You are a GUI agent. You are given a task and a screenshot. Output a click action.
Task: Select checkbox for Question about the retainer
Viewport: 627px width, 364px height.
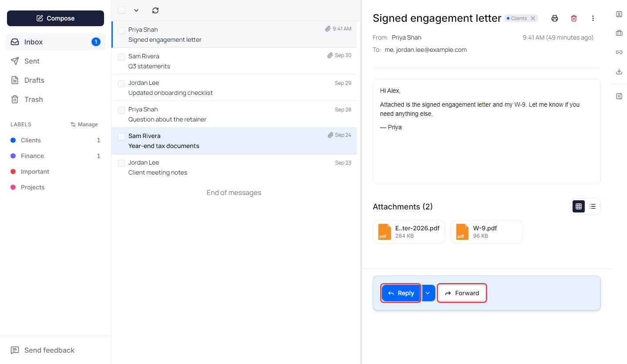(121, 110)
